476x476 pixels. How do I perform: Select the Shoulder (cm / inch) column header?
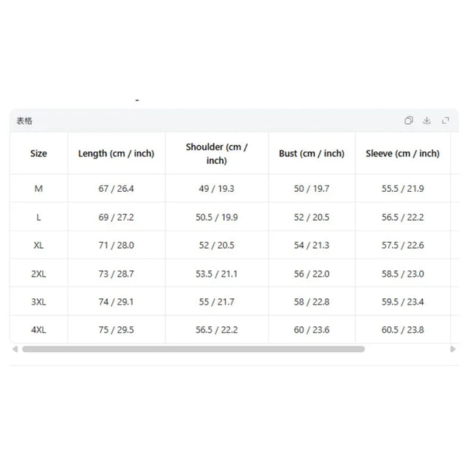217,154
